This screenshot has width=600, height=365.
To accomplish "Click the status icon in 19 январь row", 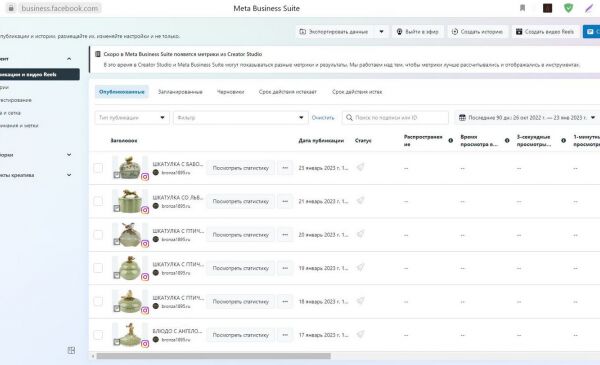I will pos(360,267).
